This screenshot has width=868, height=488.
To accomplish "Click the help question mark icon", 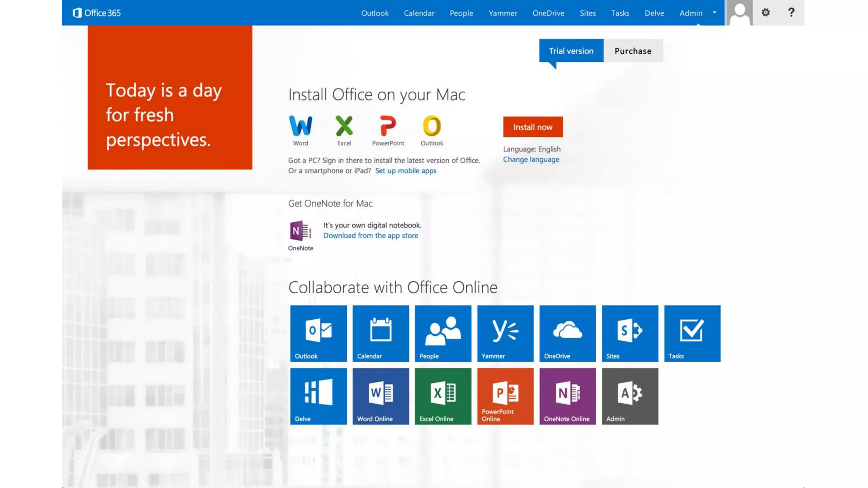I will click(x=791, y=13).
